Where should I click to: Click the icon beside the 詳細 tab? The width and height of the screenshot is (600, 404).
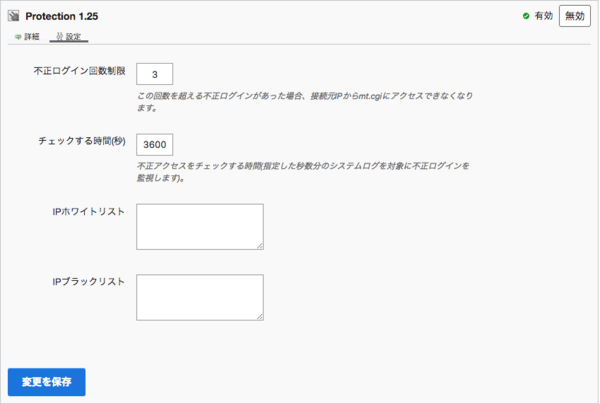tap(17, 36)
